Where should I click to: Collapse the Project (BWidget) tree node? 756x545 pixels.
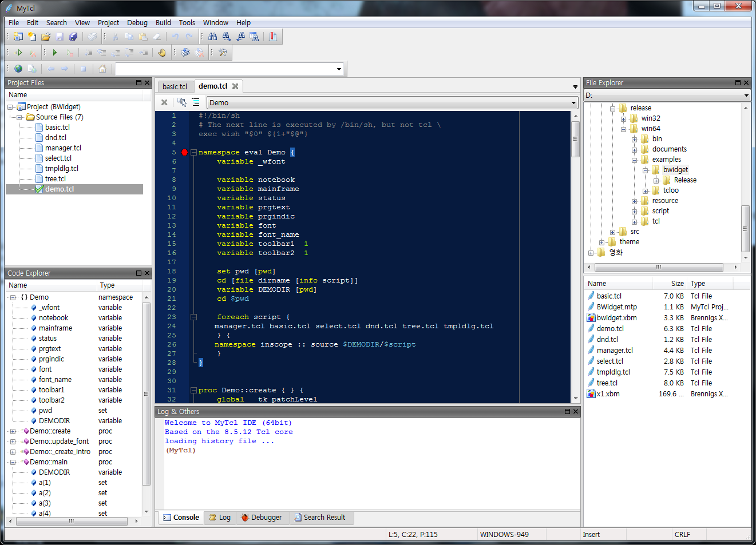[10, 107]
